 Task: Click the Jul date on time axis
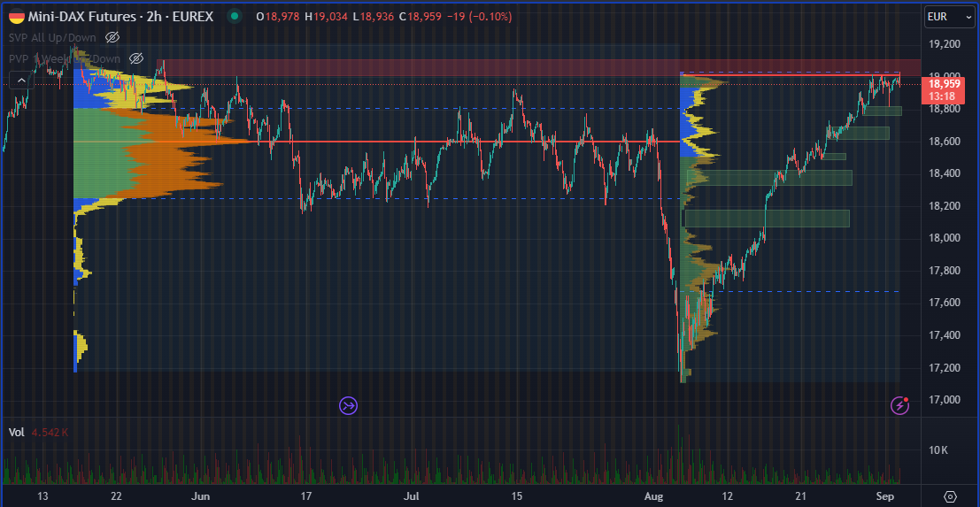pyautogui.click(x=411, y=496)
